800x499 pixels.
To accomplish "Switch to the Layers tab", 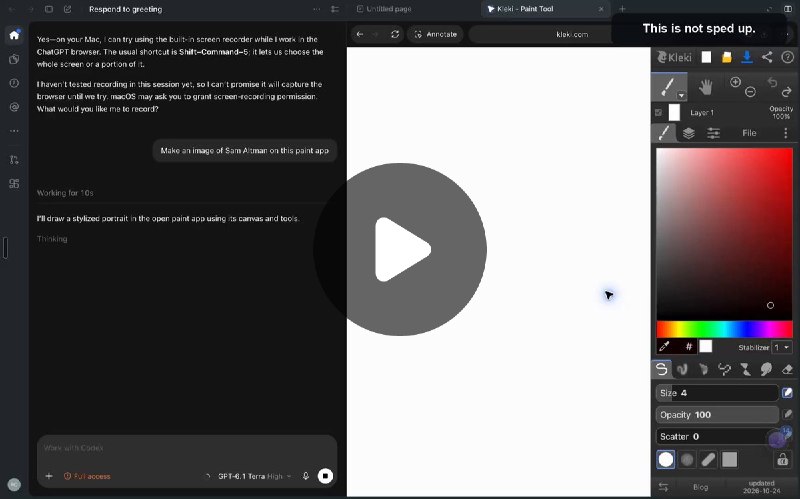I will click(689, 133).
